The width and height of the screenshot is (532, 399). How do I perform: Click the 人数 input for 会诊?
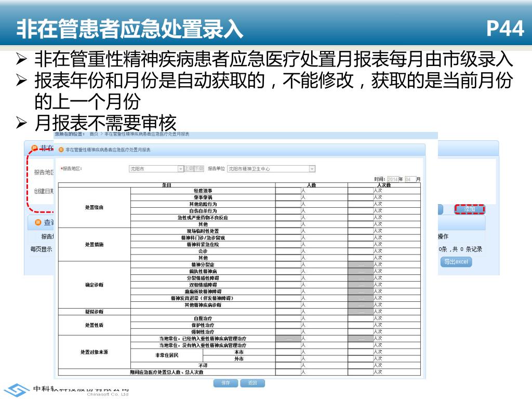(288, 251)
